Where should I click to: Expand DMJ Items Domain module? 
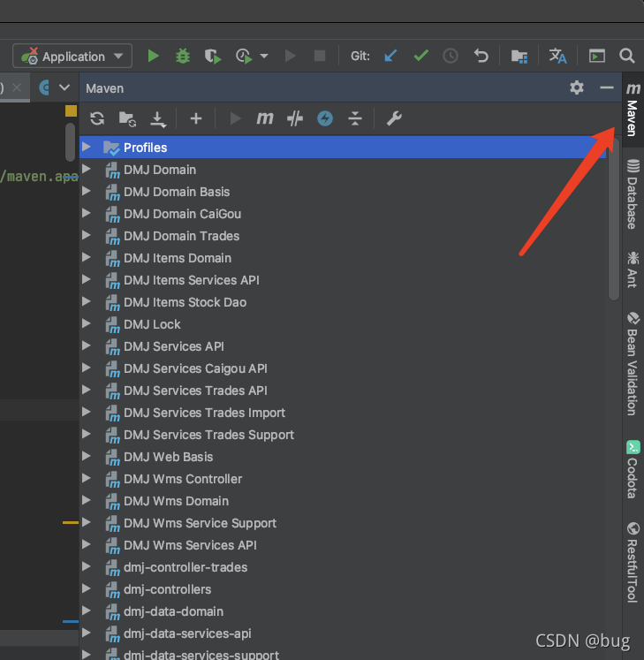pos(87,258)
